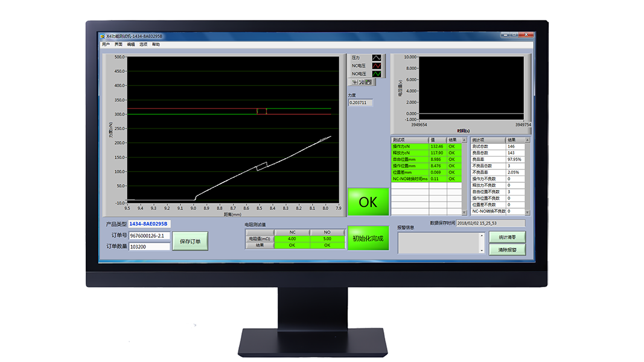Open the 界面 menu
The image size is (644, 362).
118,44
